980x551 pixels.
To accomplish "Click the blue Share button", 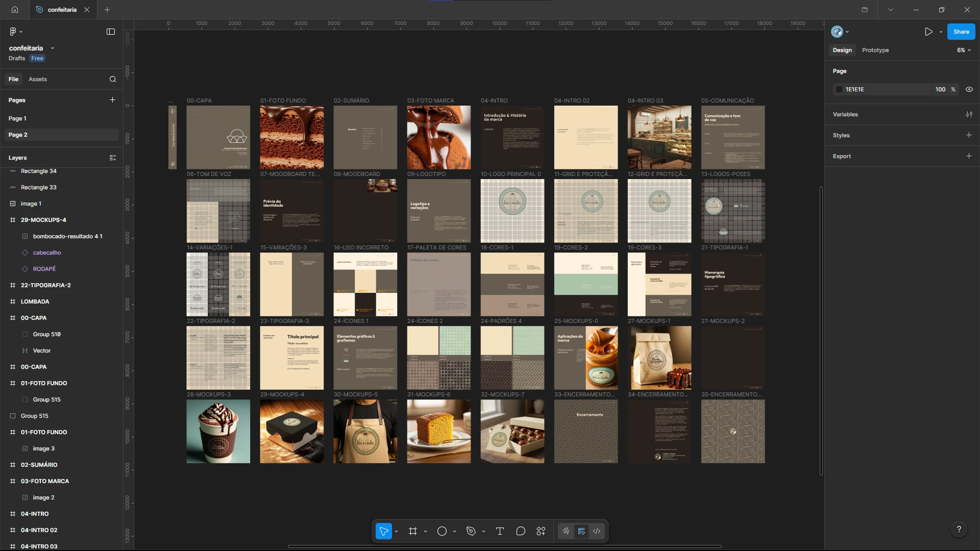I will 961,32.
